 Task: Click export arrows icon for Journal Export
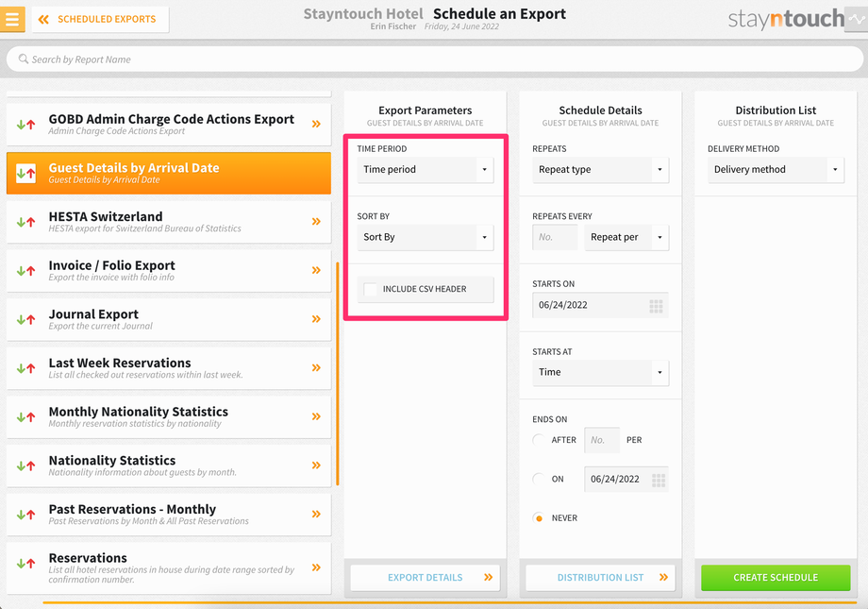[x=25, y=319]
